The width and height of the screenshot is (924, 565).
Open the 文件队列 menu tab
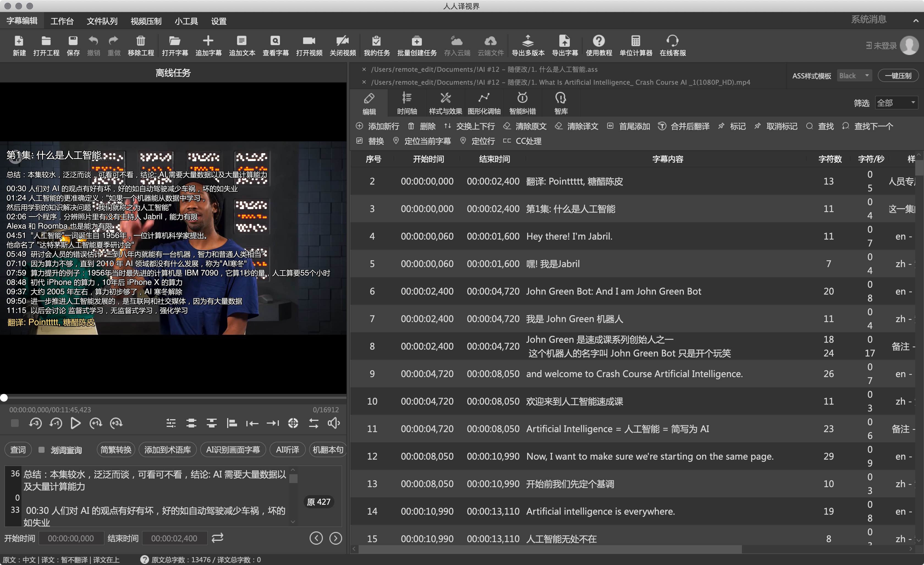tap(102, 21)
